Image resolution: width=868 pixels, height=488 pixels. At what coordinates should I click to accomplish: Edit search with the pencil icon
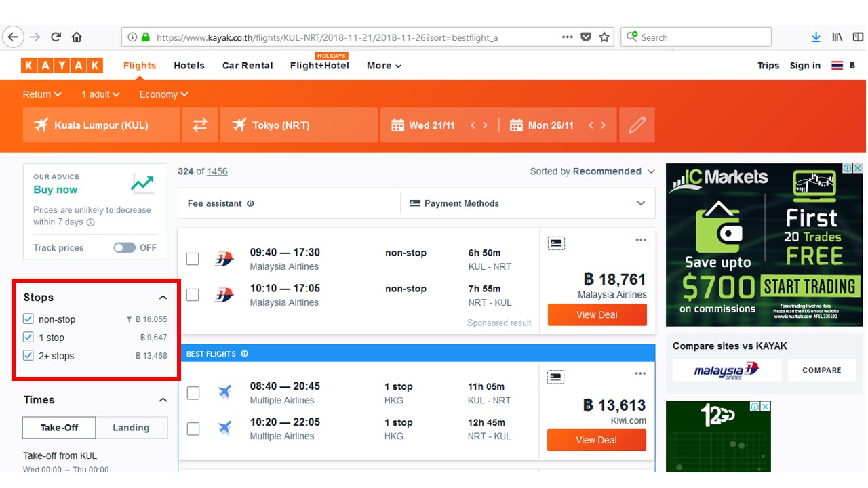[637, 125]
